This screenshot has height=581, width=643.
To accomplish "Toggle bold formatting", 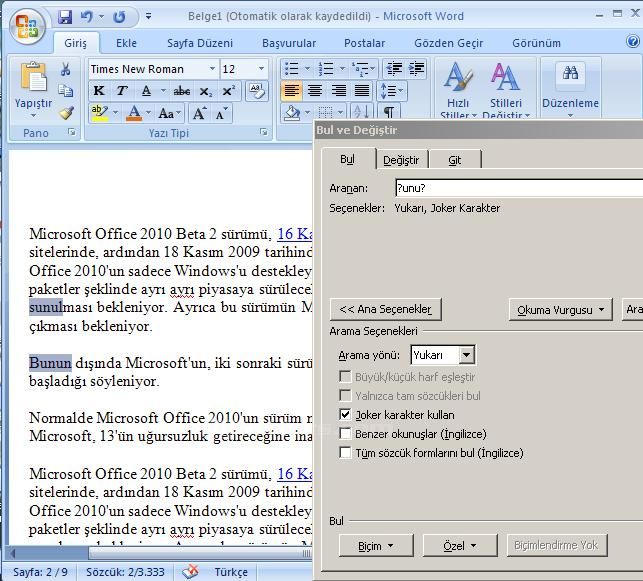I will 99,91.
